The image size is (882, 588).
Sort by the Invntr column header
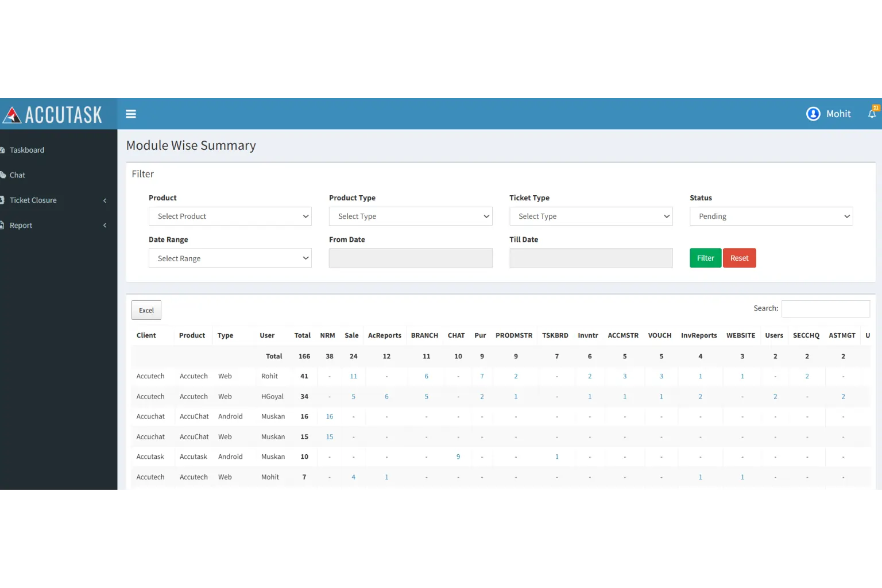pos(588,335)
